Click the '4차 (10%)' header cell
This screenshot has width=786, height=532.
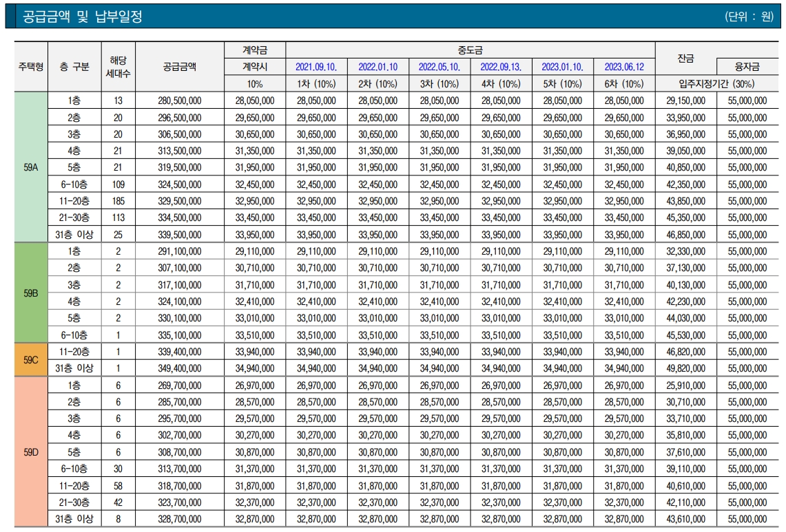[501, 84]
